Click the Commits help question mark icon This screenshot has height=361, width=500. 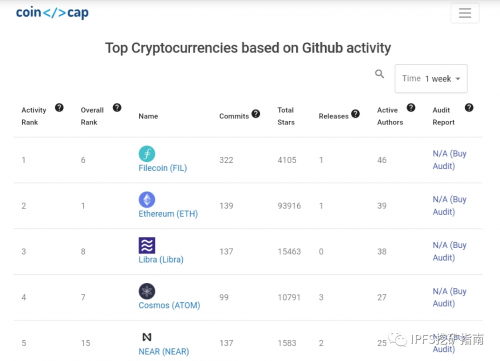click(256, 114)
